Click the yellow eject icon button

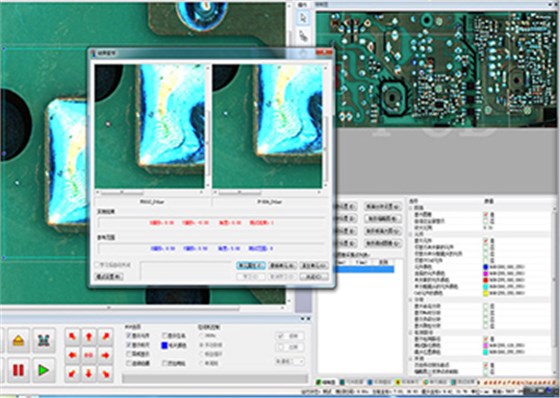tap(18, 340)
